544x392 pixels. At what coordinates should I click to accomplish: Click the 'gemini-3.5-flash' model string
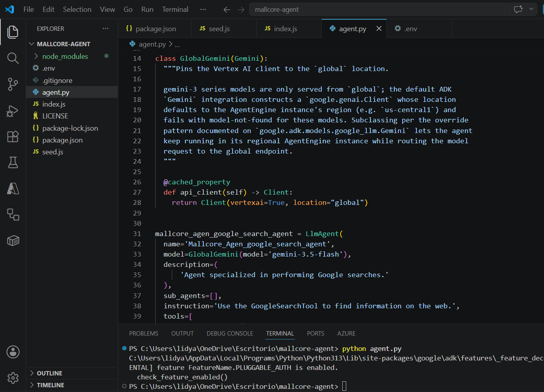305,254
